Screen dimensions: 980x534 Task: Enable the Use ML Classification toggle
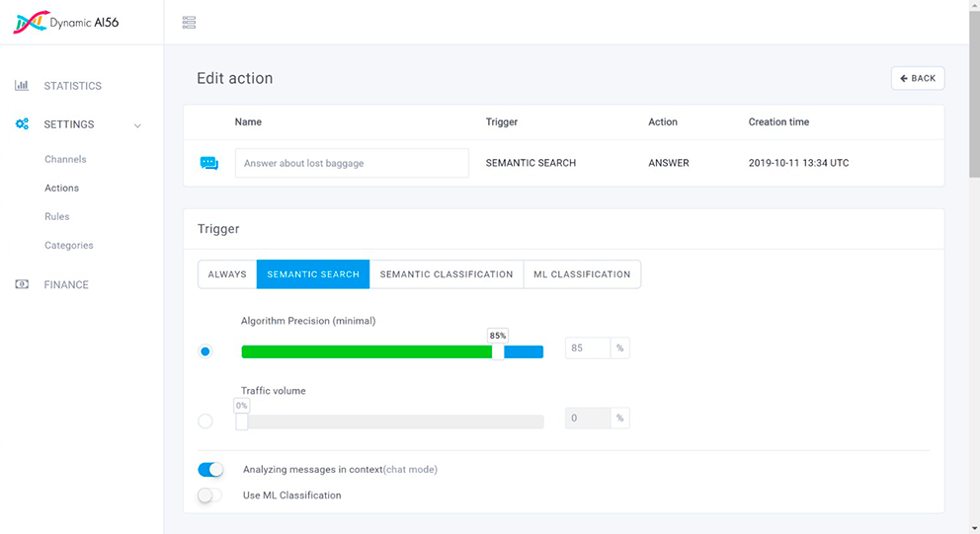click(210, 496)
